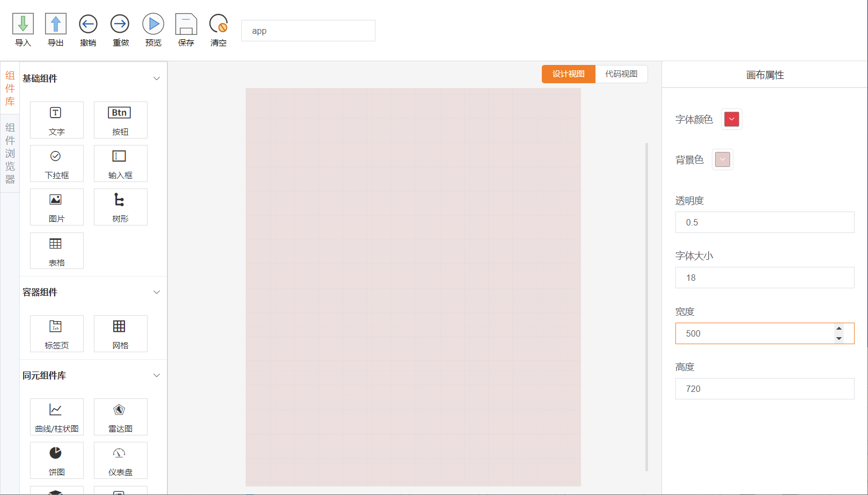Select the 网格 grid container component
Viewport: 868px width, 495px height.
click(121, 333)
